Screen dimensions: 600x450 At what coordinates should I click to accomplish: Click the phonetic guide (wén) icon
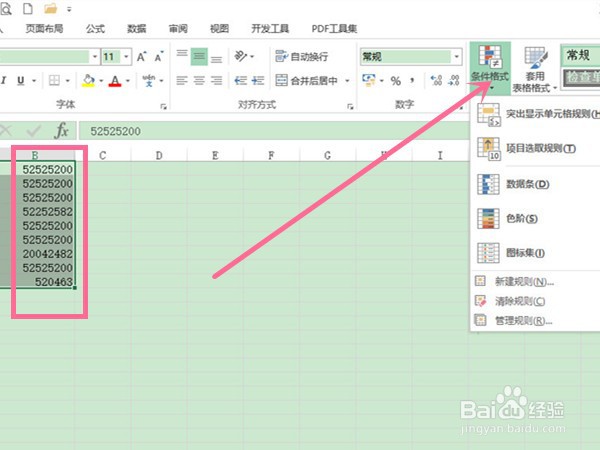coord(148,80)
